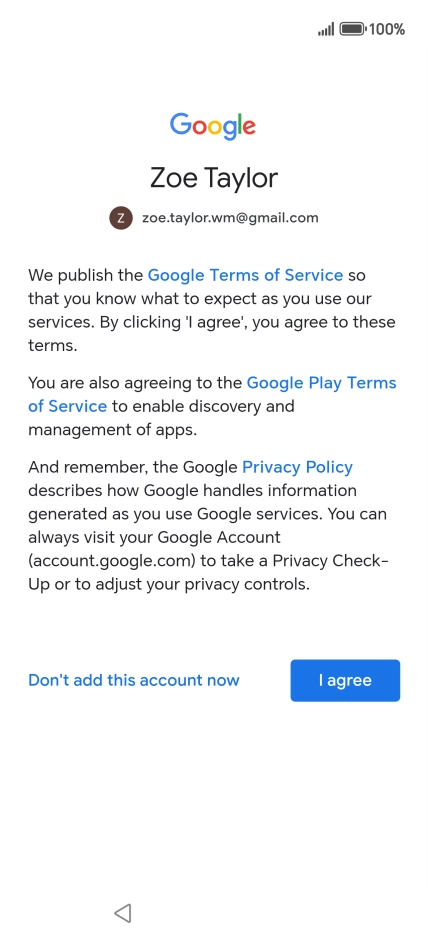The height and width of the screenshot is (936, 428).
Task: Tap the 'And remember, the Google' text
Action: click(133, 467)
